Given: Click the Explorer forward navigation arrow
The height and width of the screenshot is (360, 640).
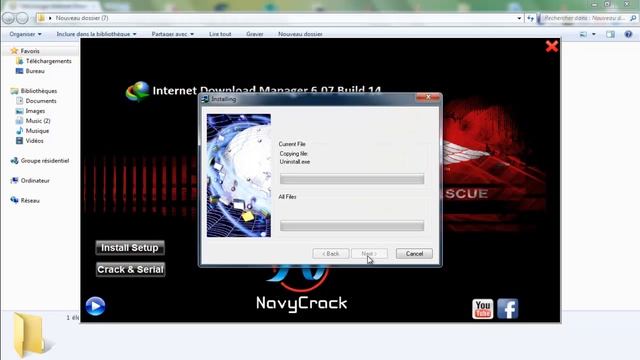Looking at the screenshot, I should click(22, 18).
